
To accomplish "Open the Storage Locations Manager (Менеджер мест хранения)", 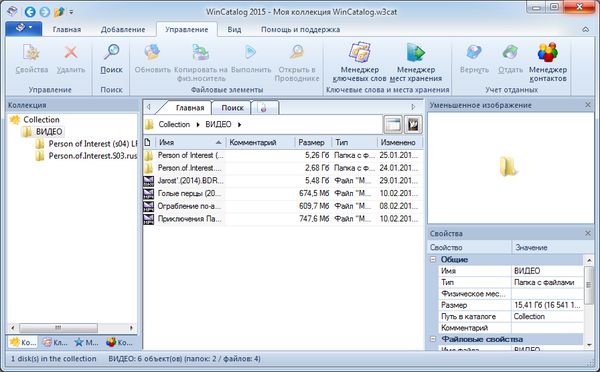I will coord(416,62).
